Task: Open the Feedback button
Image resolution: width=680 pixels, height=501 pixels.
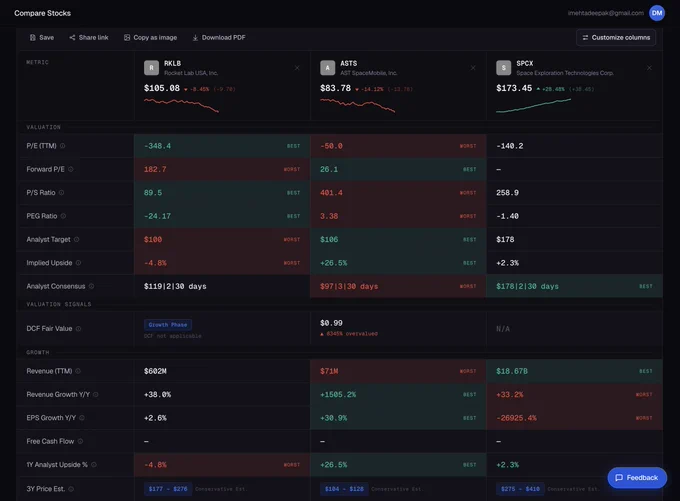Action: coord(637,478)
